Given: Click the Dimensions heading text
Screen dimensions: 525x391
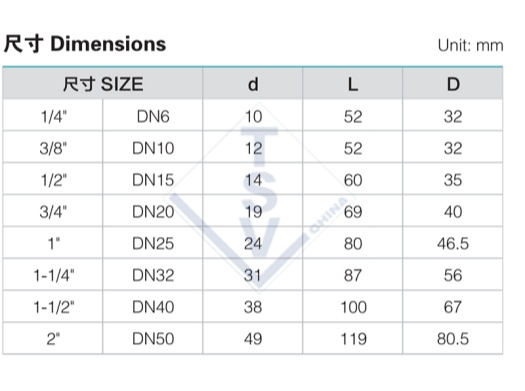Looking at the screenshot, I should 85,44.
